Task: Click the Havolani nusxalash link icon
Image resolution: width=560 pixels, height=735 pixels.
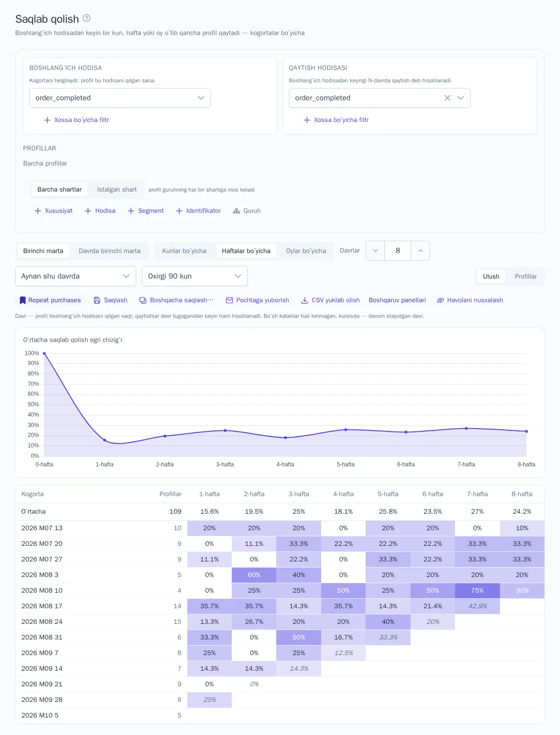Action: 440,300
